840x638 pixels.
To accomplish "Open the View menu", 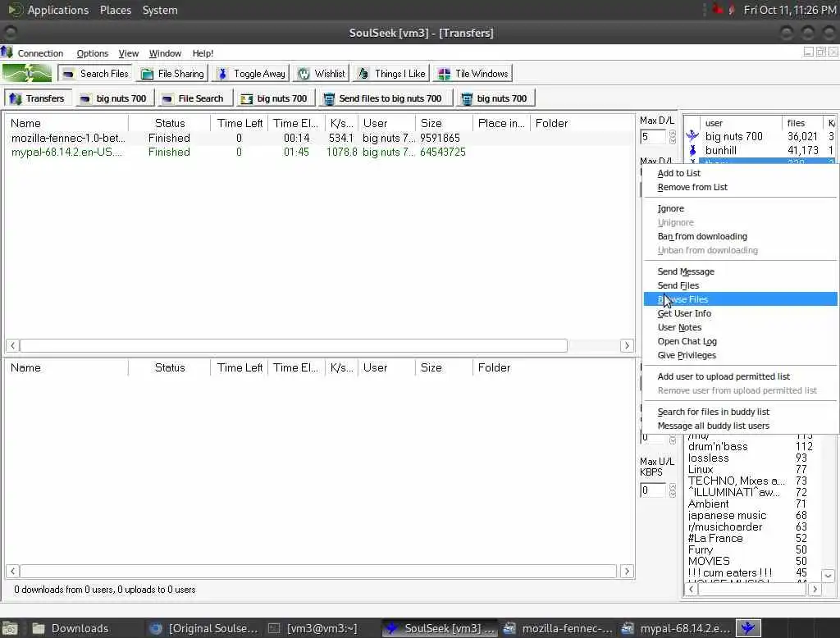I will (129, 53).
